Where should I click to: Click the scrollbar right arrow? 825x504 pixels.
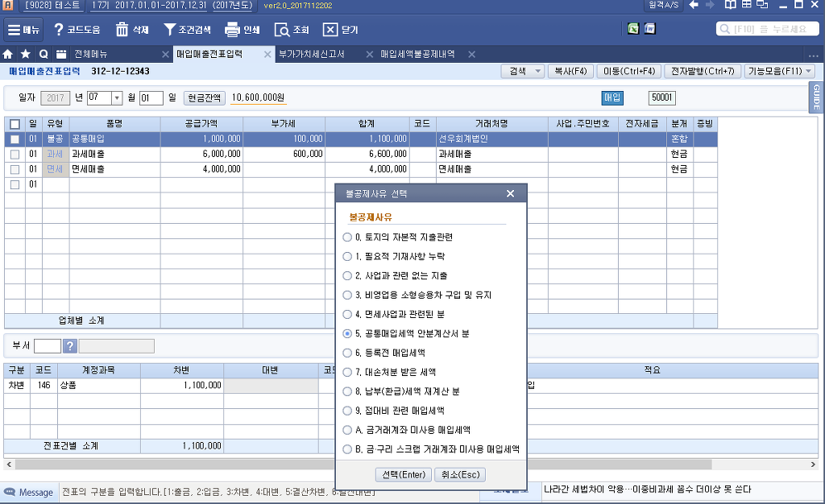pos(813,465)
